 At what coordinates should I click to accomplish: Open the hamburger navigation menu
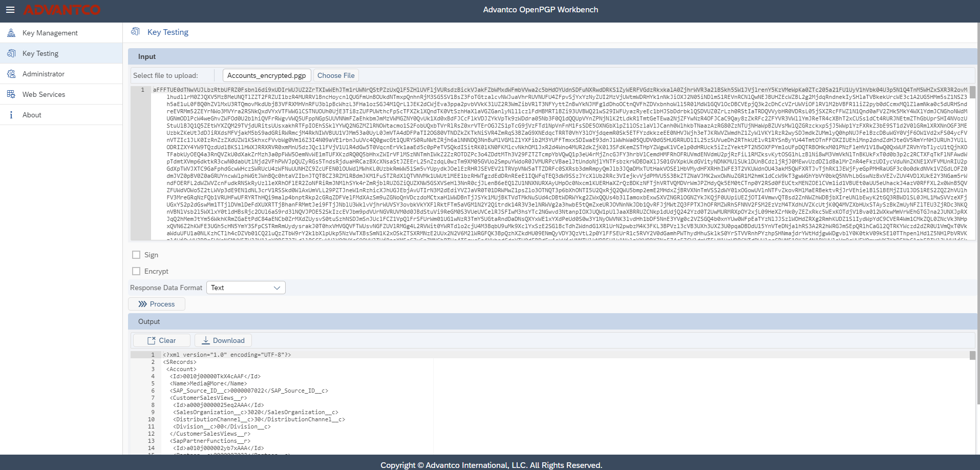pyautogui.click(x=10, y=10)
